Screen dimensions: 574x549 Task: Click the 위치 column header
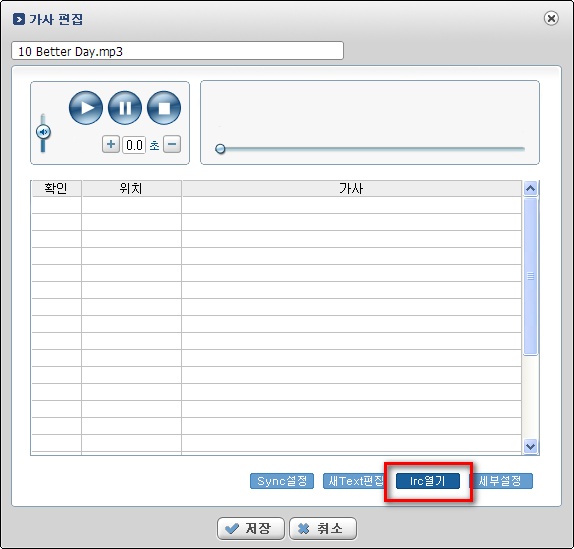tap(131, 188)
